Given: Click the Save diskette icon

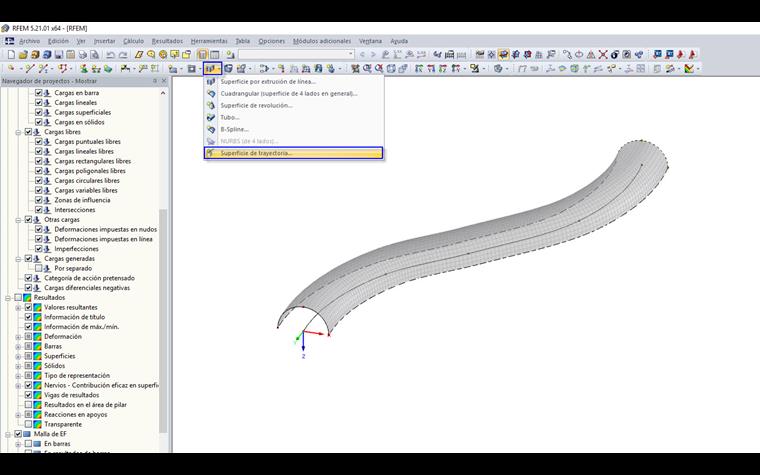Looking at the screenshot, I should (x=59, y=55).
